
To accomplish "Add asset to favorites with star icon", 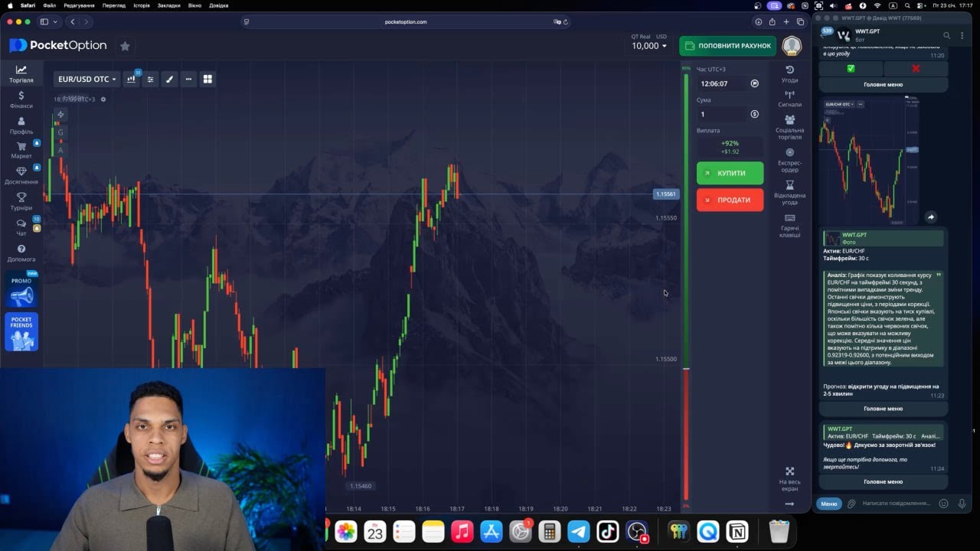I will [125, 46].
